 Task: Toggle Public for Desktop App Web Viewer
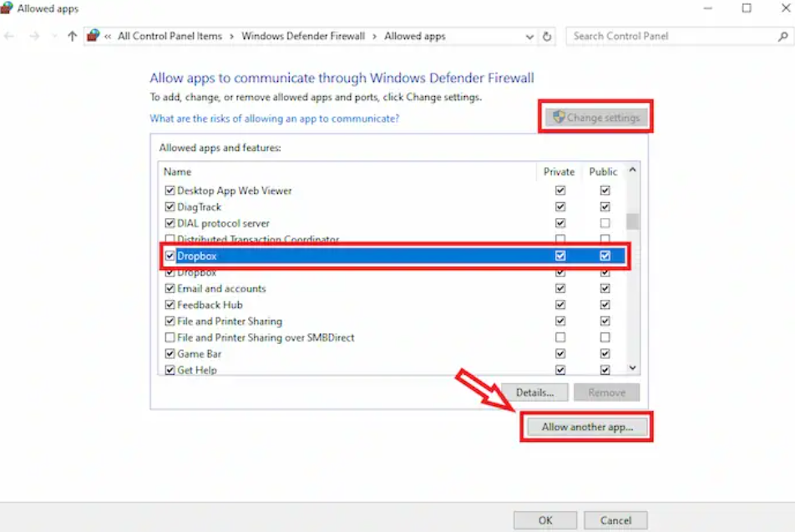[x=605, y=190]
